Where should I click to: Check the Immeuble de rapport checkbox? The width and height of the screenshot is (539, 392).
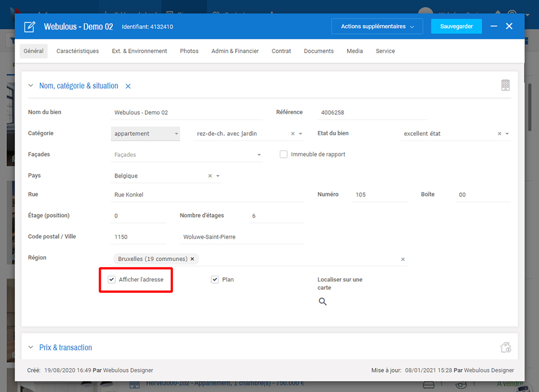click(284, 155)
